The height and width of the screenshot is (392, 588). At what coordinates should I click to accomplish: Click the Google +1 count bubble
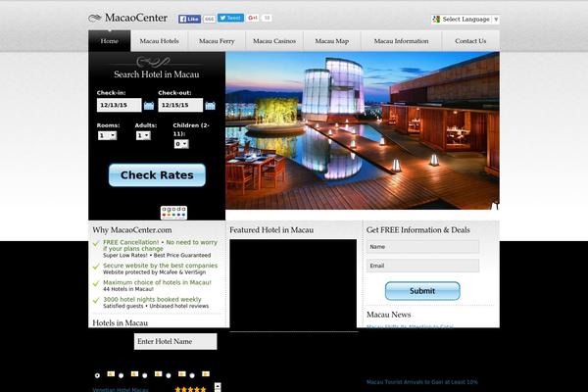(x=267, y=18)
